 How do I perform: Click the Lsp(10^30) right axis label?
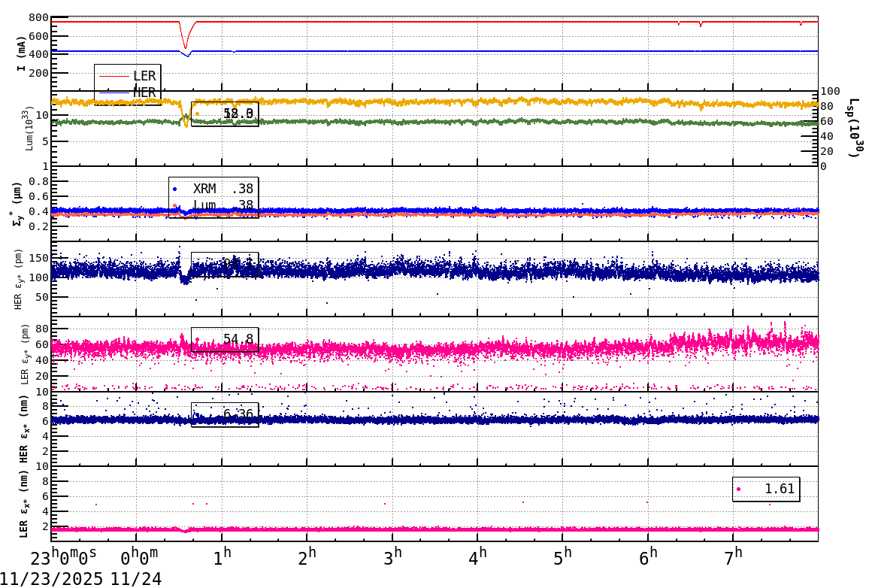point(852,126)
